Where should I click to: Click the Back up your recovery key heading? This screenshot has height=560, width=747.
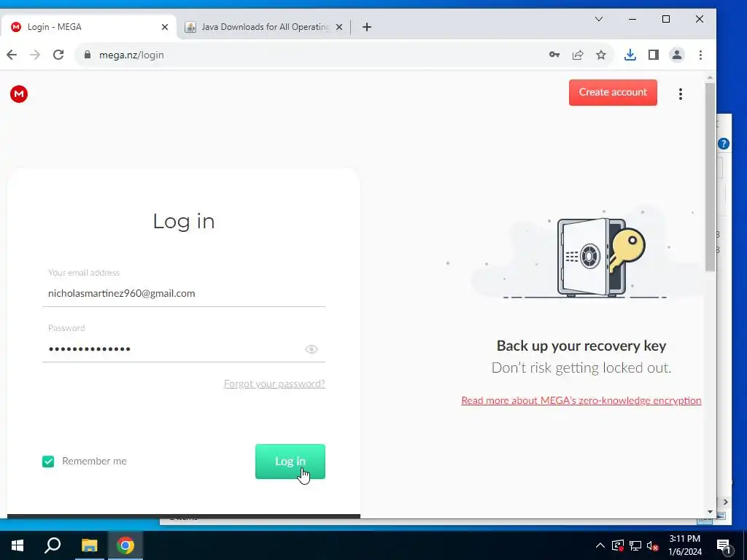click(581, 346)
